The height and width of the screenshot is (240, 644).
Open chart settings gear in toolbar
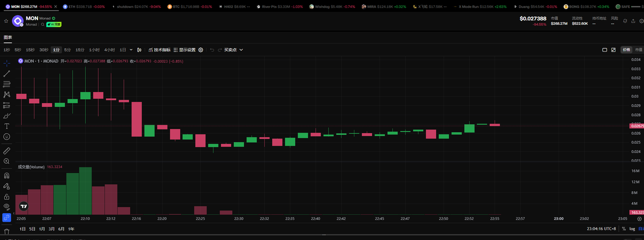(201, 50)
